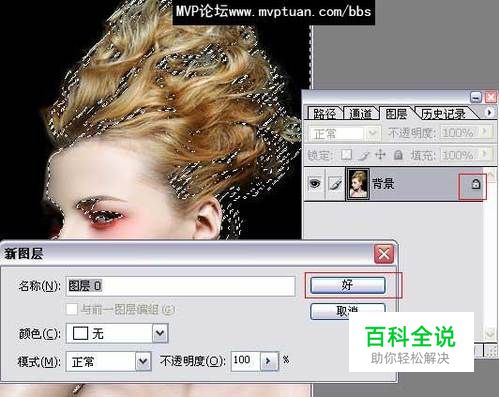Select the 图层 (Layers) tab

coord(396,113)
